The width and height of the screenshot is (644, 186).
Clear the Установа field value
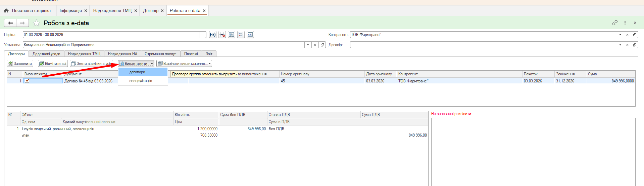315,45
